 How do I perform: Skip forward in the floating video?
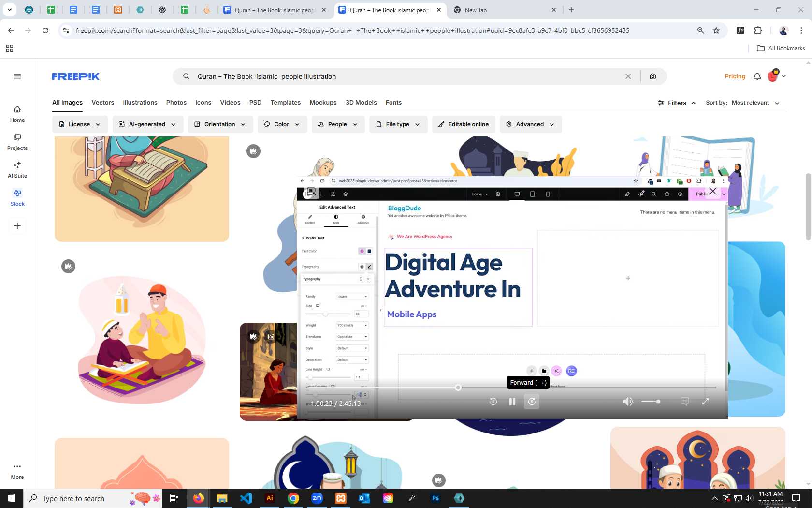click(x=532, y=402)
